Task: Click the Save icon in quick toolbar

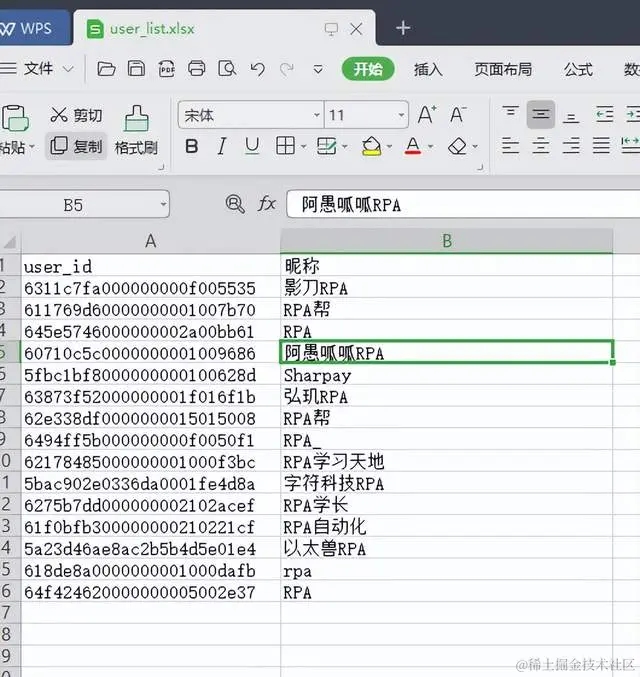Action: coord(136,69)
